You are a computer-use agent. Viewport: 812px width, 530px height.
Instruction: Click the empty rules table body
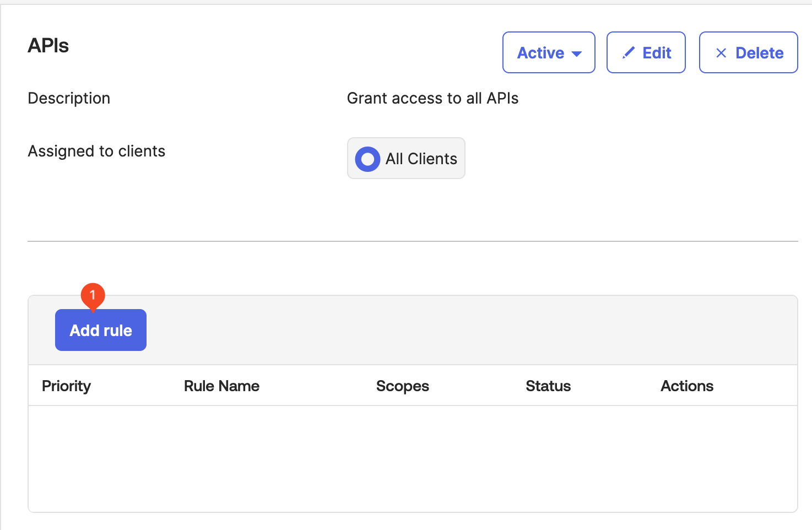[413, 458]
